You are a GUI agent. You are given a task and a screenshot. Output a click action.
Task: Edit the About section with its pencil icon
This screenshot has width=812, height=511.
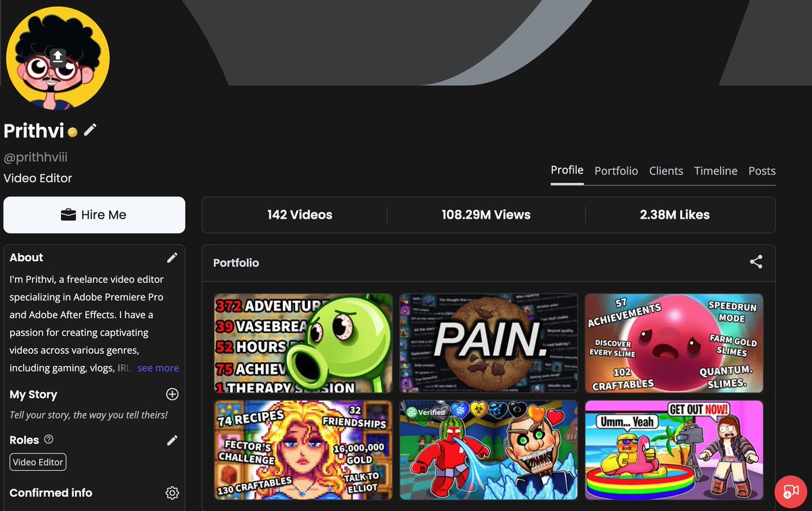point(173,257)
